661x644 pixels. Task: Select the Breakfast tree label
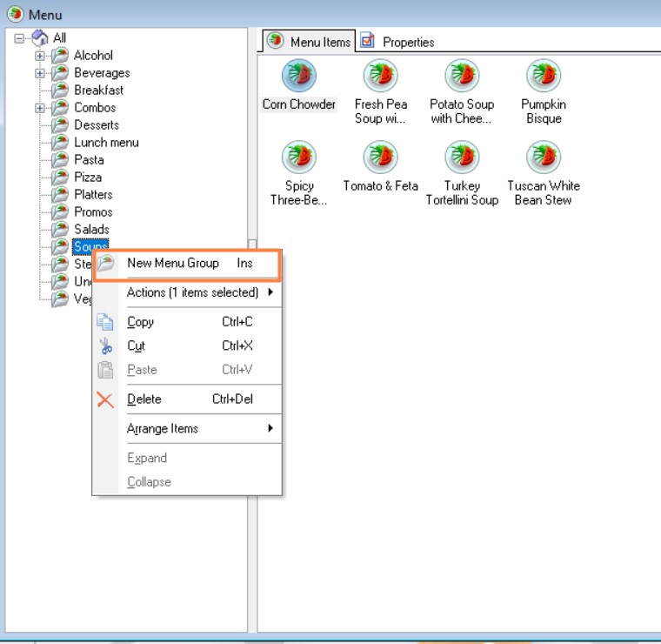tap(98, 91)
